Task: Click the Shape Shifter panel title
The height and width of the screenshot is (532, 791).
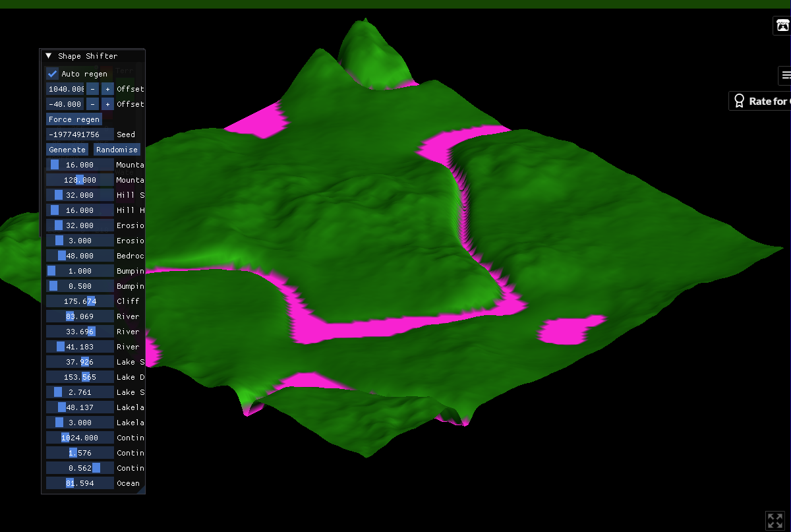Action: (x=88, y=56)
